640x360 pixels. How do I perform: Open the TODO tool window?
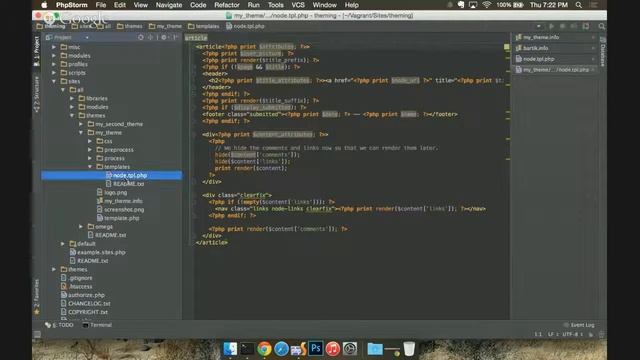[x=60, y=325]
